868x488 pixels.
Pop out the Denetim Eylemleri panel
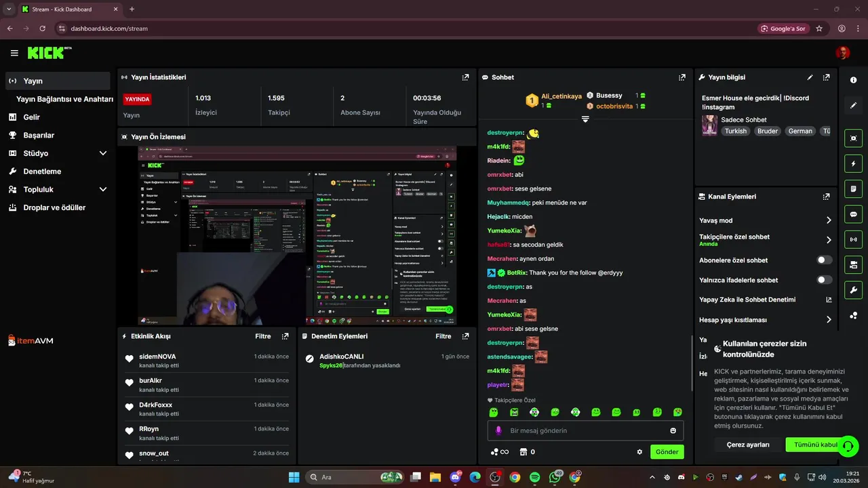[x=465, y=336]
